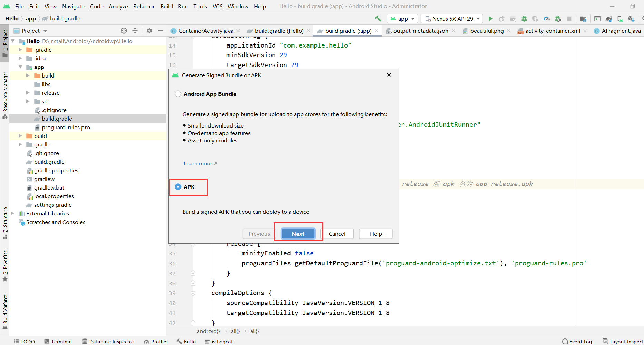Image resolution: width=644 pixels, height=345 pixels.
Task: Click the Previous button in dialog
Action: click(259, 234)
